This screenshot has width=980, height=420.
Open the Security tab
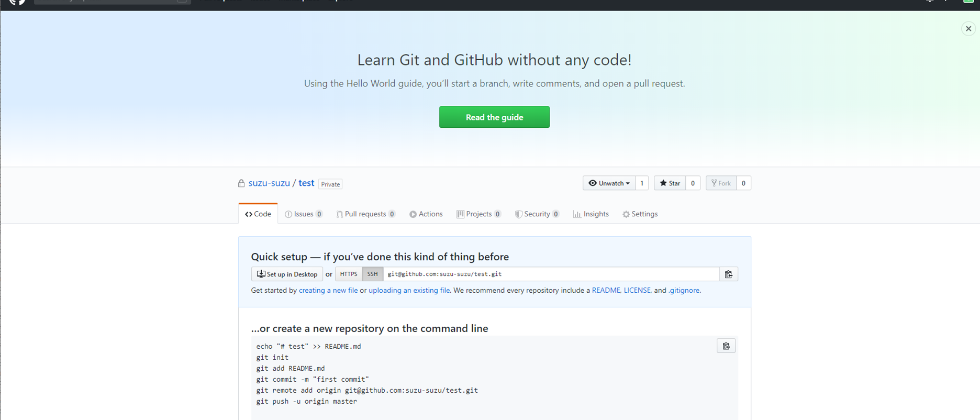coord(537,214)
